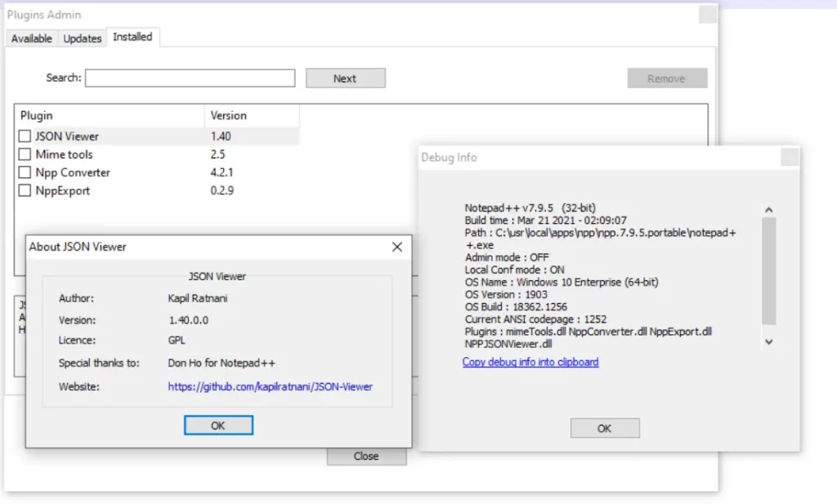
Task: Focus the plugin Search field
Action: [x=190, y=78]
